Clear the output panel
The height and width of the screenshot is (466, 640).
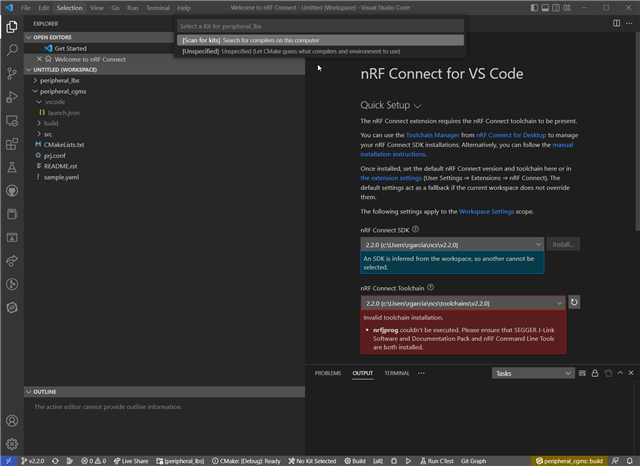pyautogui.click(x=582, y=373)
